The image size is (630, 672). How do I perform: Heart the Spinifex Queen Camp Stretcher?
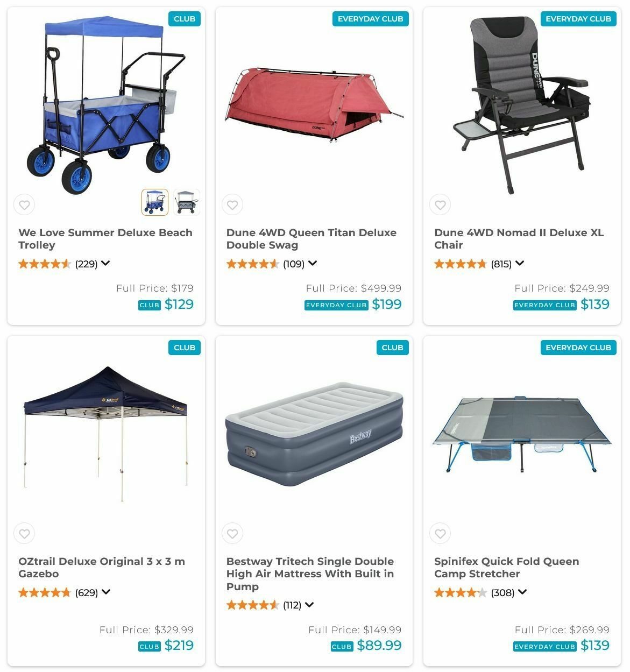click(x=440, y=534)
